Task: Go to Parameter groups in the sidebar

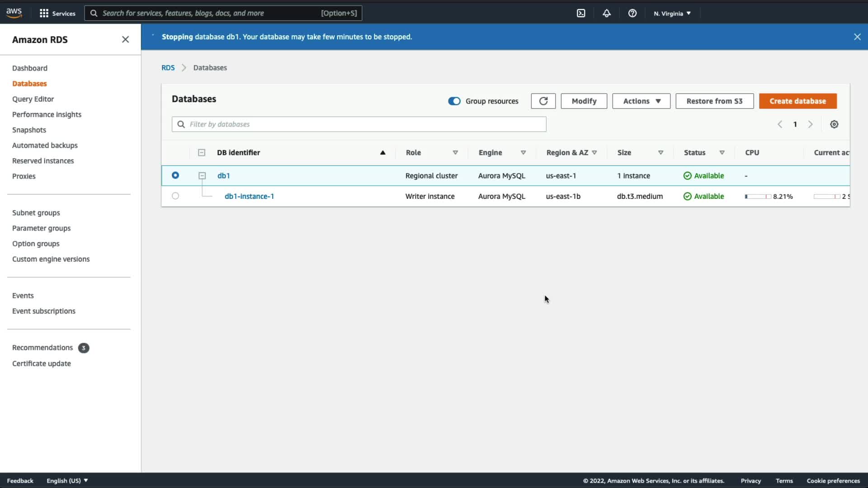Action: [x=41, y=228]
